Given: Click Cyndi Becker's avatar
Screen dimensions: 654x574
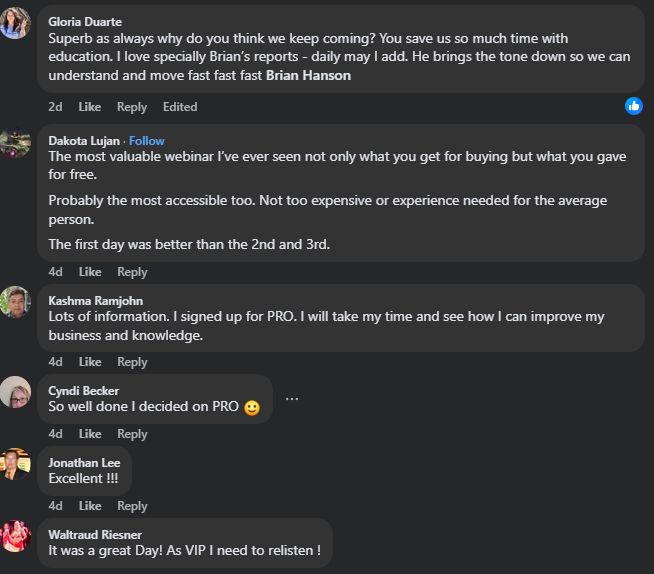Looking at the screenshot, I should (15, 392).
